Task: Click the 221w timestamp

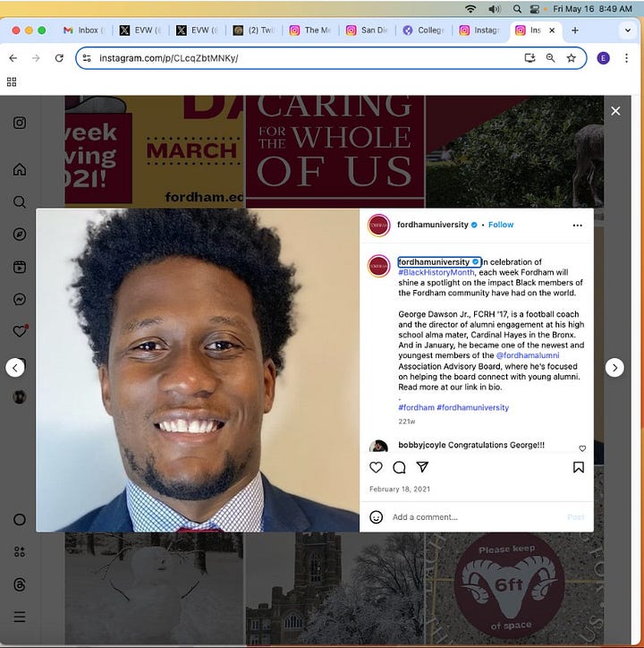Action: point(407,422)
